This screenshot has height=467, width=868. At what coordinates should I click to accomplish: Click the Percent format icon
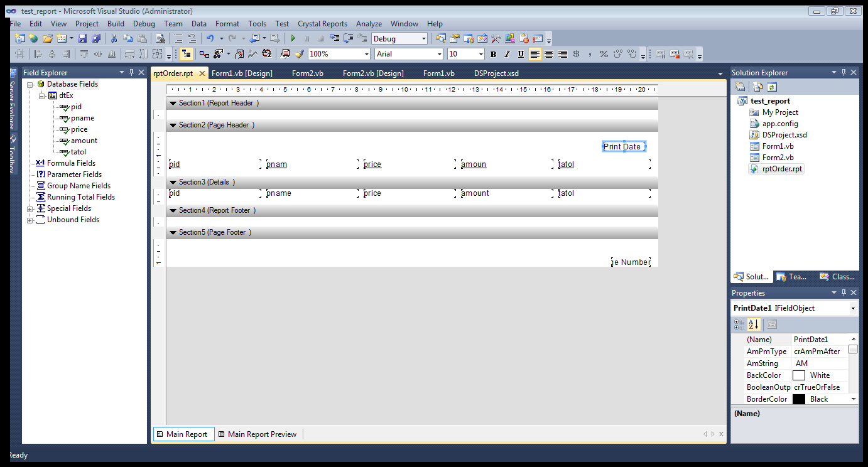[604, 54]
